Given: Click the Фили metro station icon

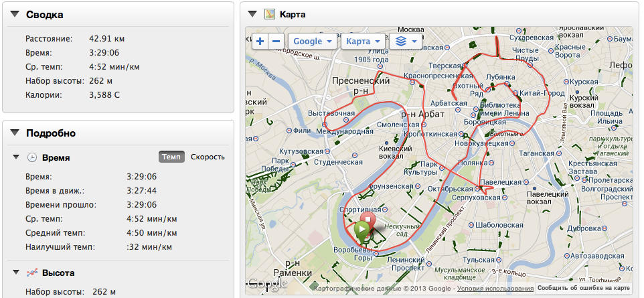Looking at the screenshot, I should tap(289, 131).
